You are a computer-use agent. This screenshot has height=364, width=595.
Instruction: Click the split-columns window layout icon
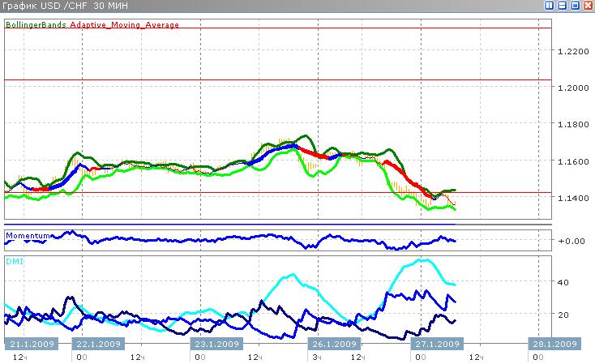click(550, 6)
